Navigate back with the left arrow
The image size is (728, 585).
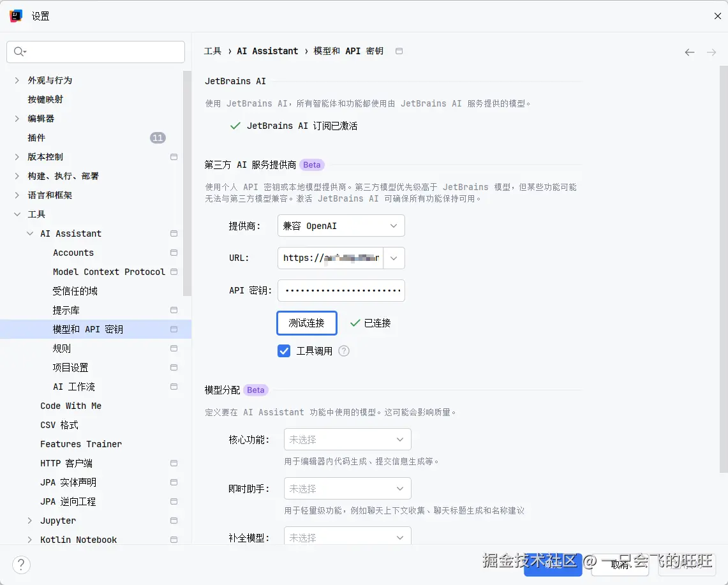pos(690,52)
